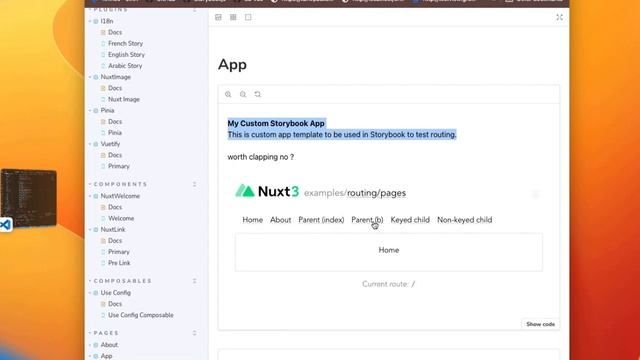Click the first layout icon in top toolbar
This screenshot has width=640, height=360.
(x=218, y=17)
